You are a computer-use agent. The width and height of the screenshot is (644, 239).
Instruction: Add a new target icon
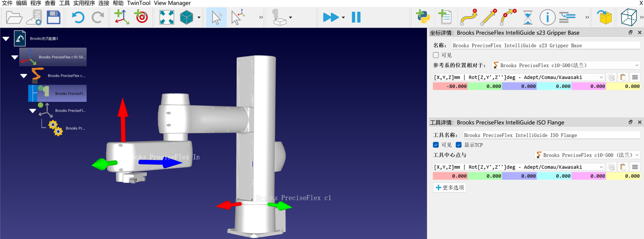(142, 17)
